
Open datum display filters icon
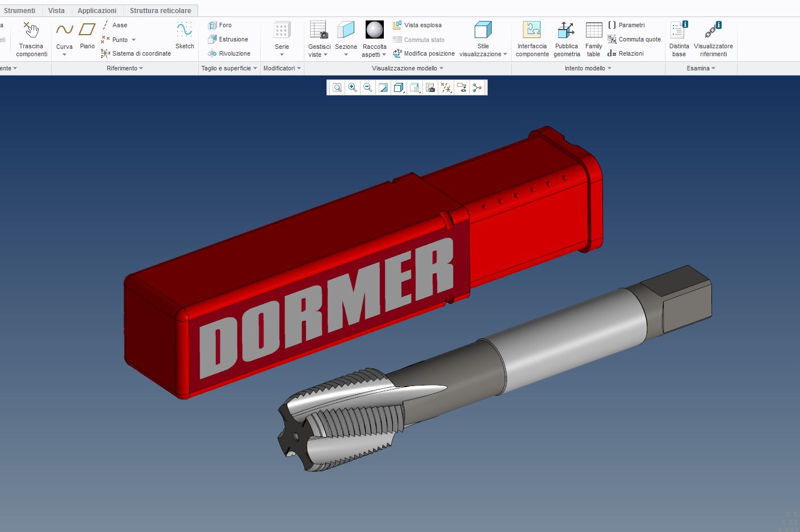pyautogui.click(x=446, y=87)
